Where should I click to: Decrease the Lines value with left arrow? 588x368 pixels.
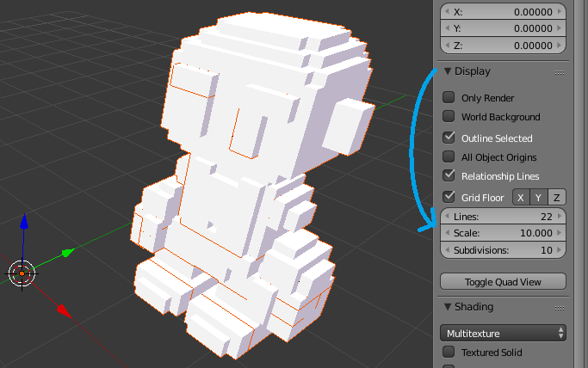[447, 216]
